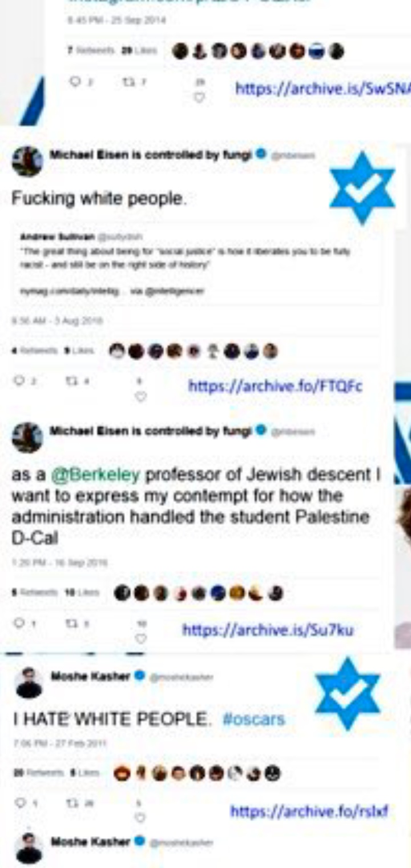Toggle the like heart beside archive.is/Su7ku
This screenshot has height=868, width=411.
pos(141,638)
